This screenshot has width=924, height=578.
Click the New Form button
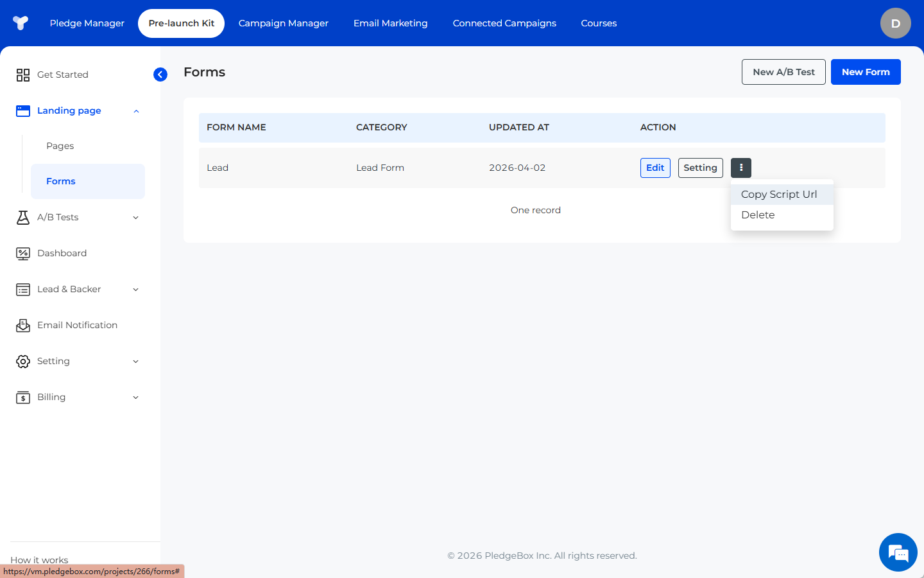tap(865, 72)
